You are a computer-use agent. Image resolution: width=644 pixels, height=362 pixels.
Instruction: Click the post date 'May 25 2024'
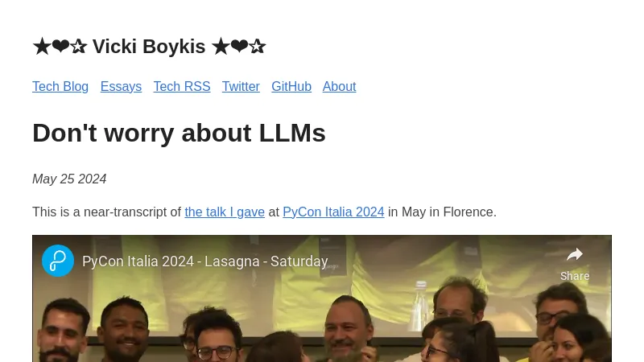[x=69, y=179]
